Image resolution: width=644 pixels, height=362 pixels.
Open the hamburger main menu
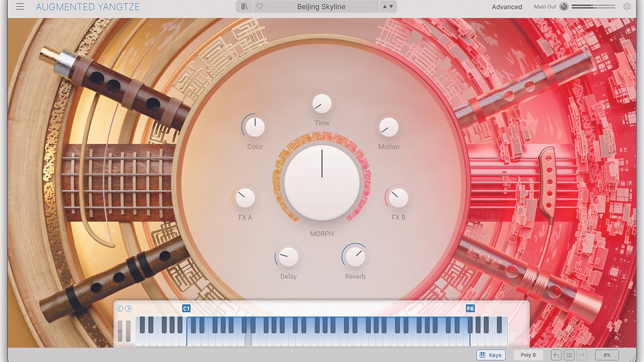(20, 7)
